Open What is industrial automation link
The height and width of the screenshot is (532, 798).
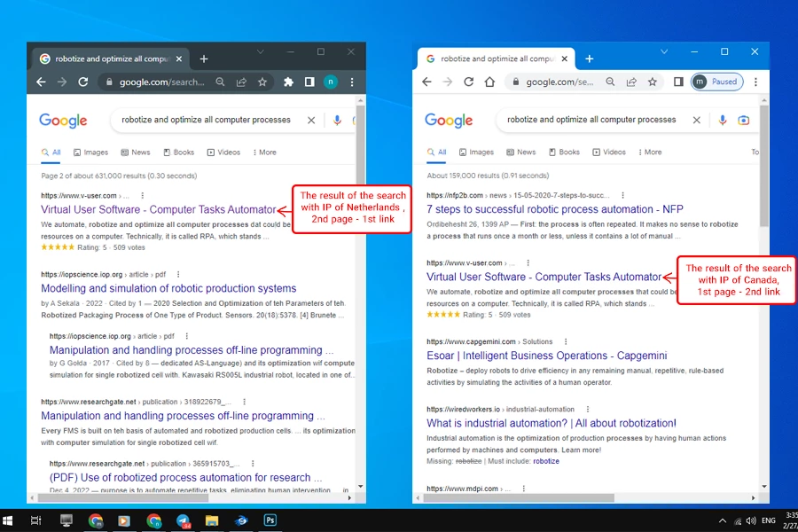pyautogui.click(x=552, y=423)
